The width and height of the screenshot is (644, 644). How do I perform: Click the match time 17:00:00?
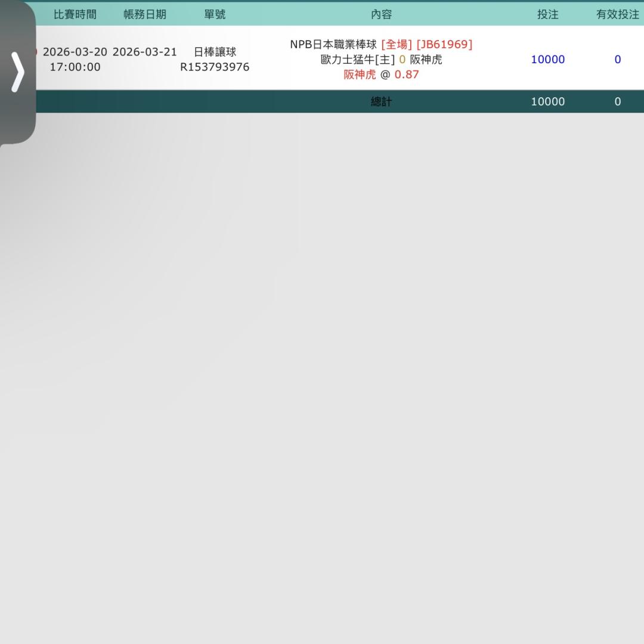[75, 67]
